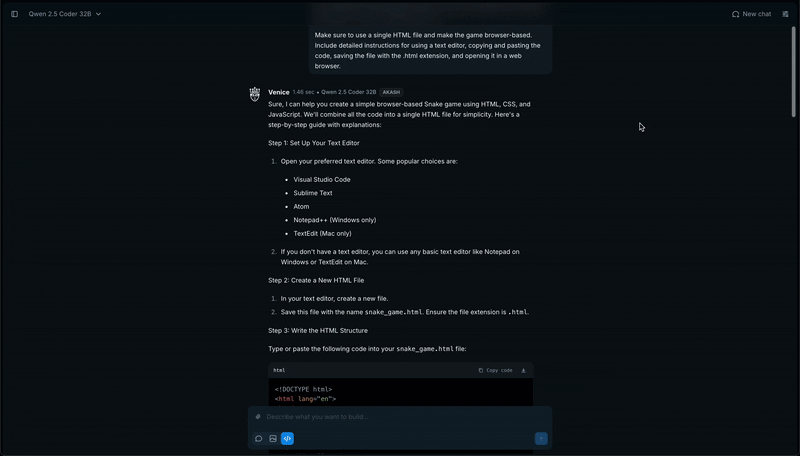Toggle the code mode button
The image size is (800, 456).
click(x=287, y=439)
